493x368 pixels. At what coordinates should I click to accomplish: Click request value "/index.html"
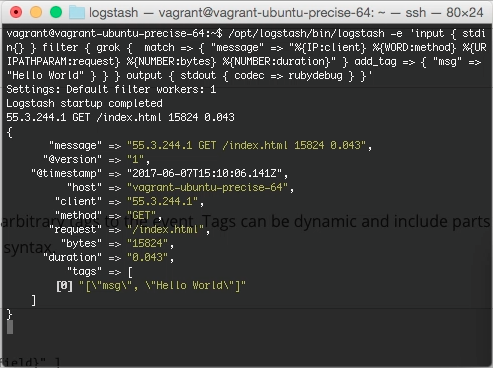166,229
